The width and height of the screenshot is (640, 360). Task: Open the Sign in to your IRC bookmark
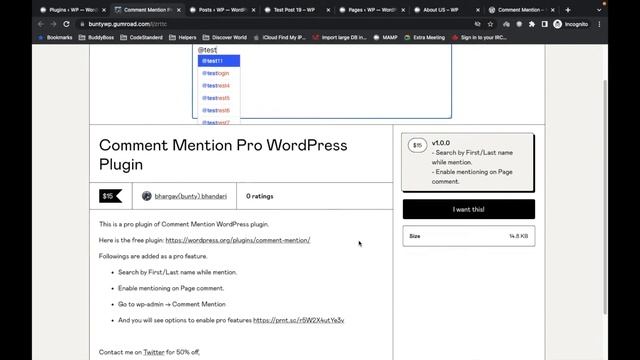[480, 38]
